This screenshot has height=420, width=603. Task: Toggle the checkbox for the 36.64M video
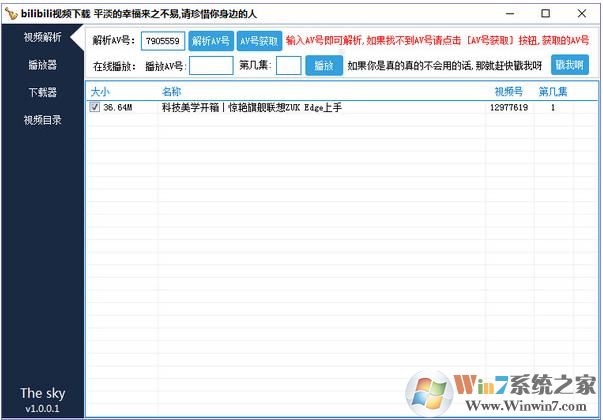(94, 107)
